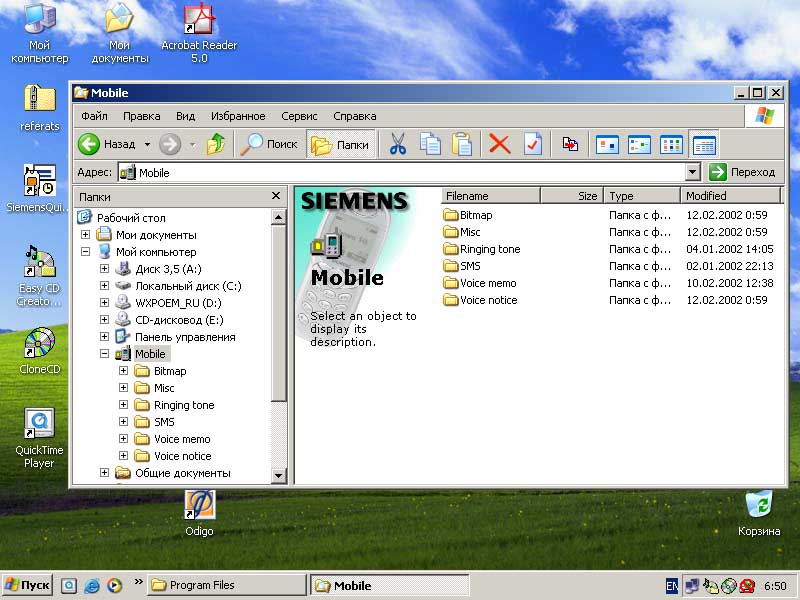The image size is (800, 600).
Task: Expand Диск 3,5 (A:) node
Action: pyautogui.click(x=104, y=268)
